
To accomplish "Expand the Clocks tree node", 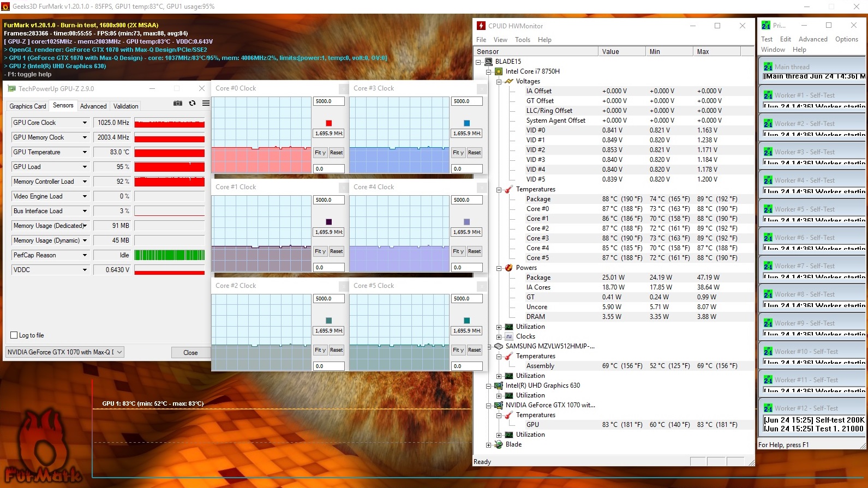I will coord(499,336).
